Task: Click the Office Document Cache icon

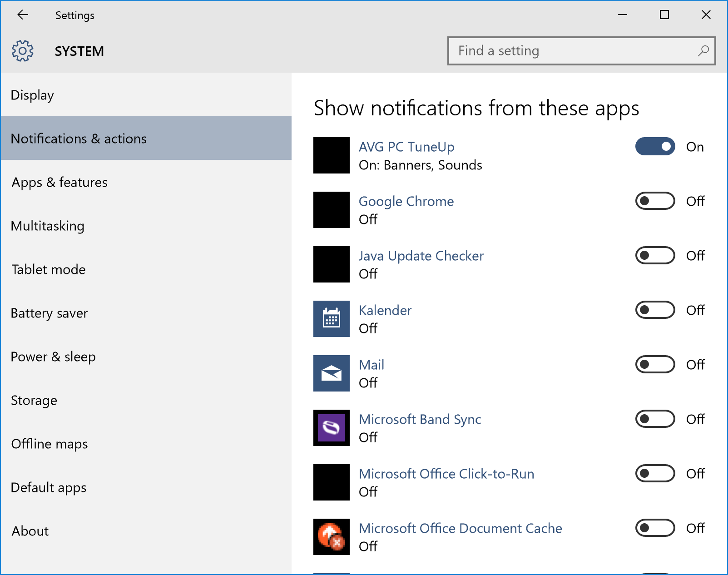Action: pyautogui.click(x=332, y=537)
